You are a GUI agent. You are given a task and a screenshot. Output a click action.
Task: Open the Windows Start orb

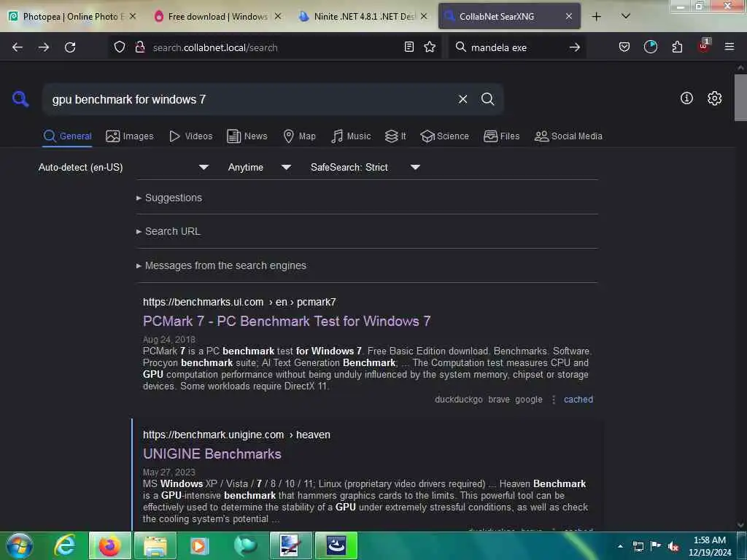click(x=19, y=545)
